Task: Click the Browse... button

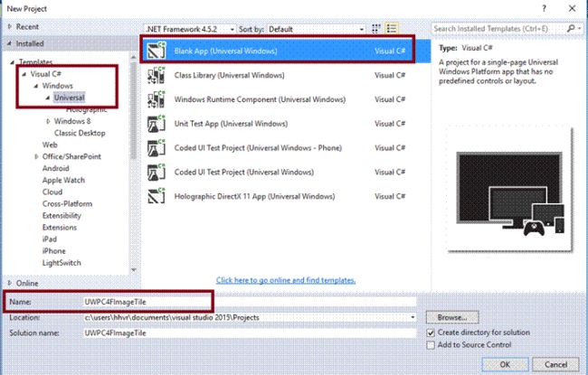Action: click(452, 317)
